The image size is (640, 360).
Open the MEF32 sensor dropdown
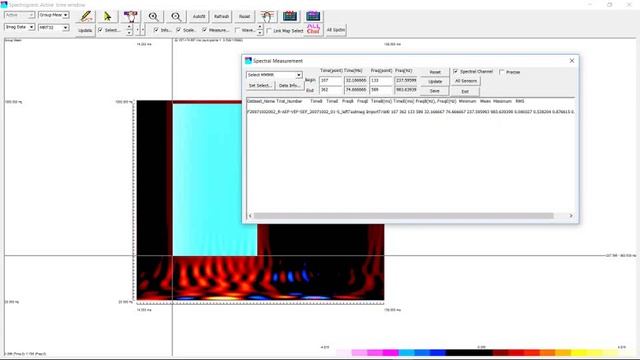click(x=53, y=27)
